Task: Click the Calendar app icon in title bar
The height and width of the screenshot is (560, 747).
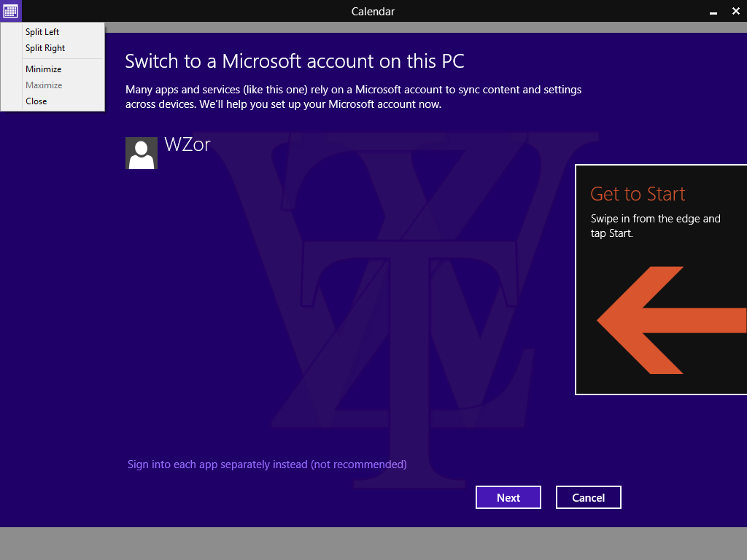Action: pyautogui.click(x=10, y=11)
